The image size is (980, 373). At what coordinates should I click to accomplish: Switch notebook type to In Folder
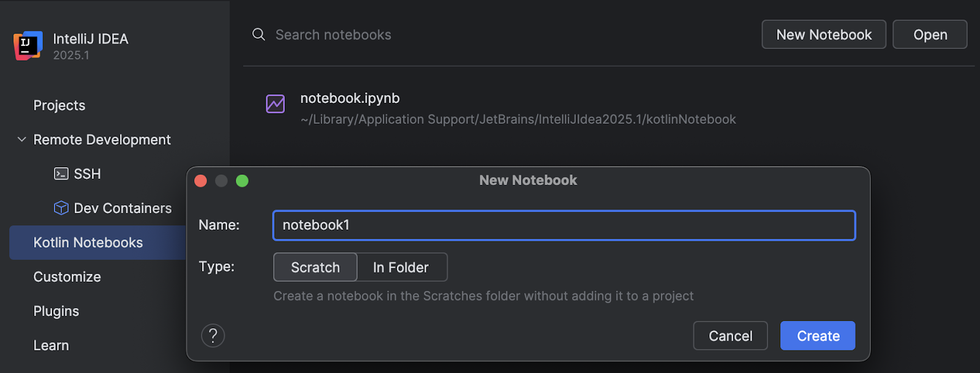[x=401, y=267]
